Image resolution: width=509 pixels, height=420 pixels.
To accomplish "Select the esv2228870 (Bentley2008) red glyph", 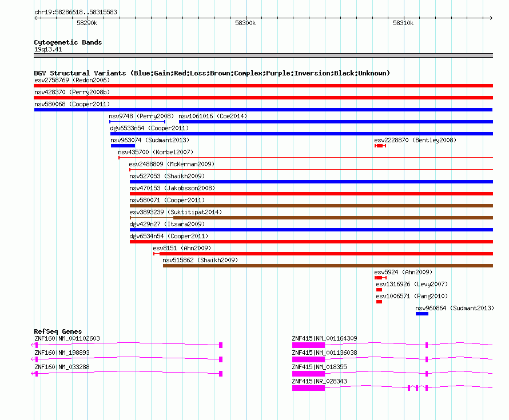I will pyautogui.click(x=380, y=146).
